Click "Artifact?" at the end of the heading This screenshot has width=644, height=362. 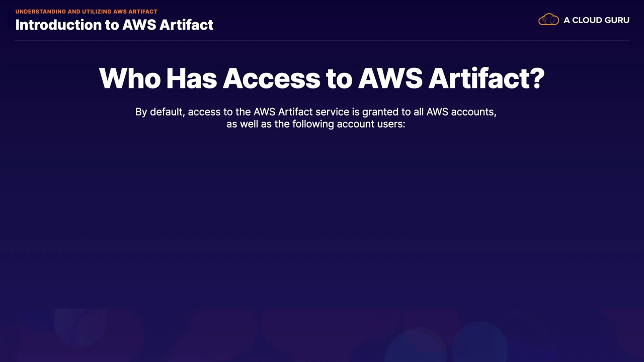[486, 78]
